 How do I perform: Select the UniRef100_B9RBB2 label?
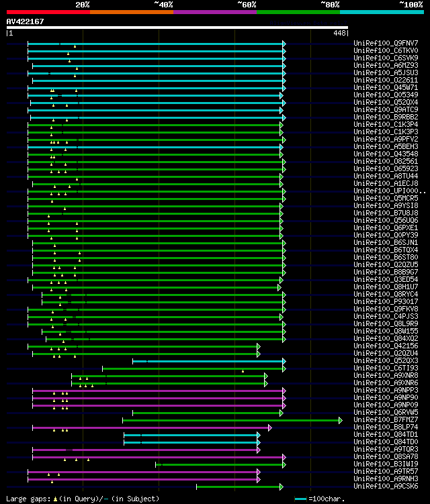[386, 117]
